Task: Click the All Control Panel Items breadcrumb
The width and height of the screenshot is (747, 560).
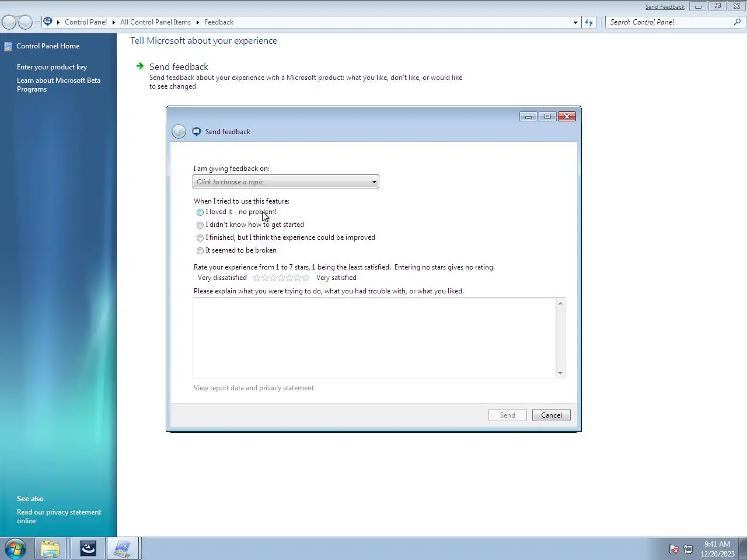Action: (155, 22)
